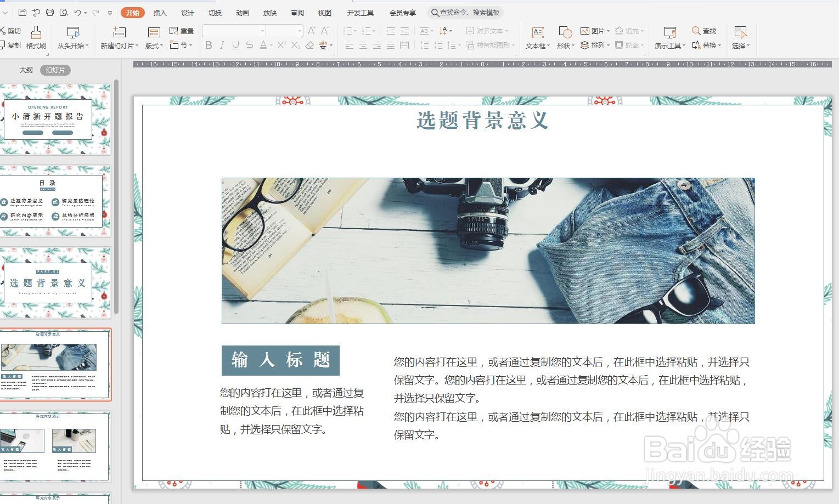Open the 放映 (Slideshow) tab
This screenshot has height=504, width=839.
270,13
